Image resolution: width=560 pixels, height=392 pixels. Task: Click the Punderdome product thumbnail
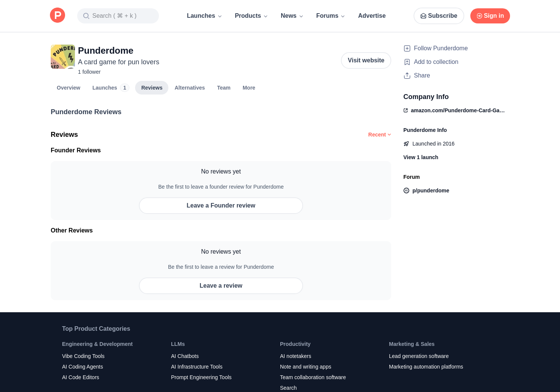click(63, 57)
